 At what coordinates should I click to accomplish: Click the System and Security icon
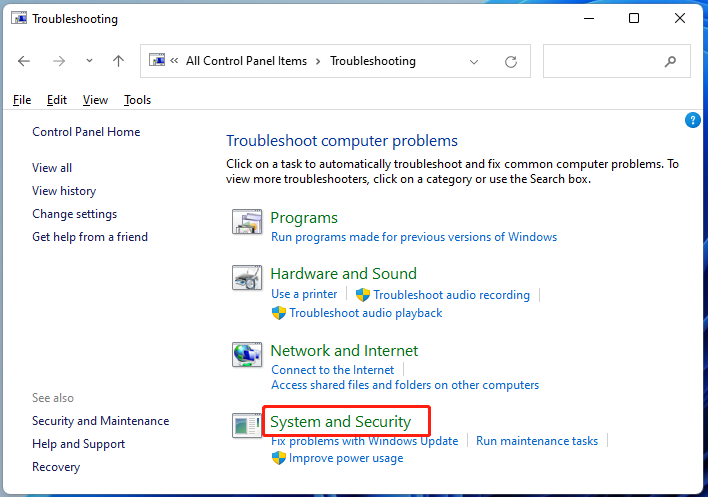click(x=247, y=425)
